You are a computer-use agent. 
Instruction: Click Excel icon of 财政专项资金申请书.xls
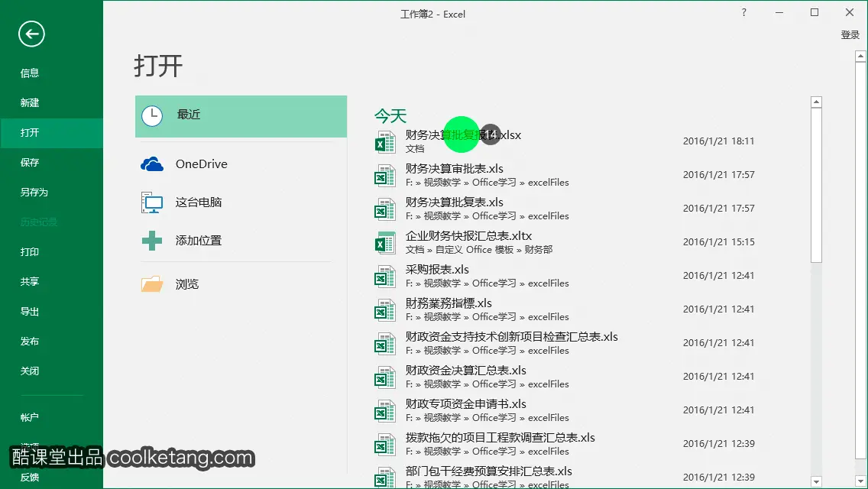(385, 411)
